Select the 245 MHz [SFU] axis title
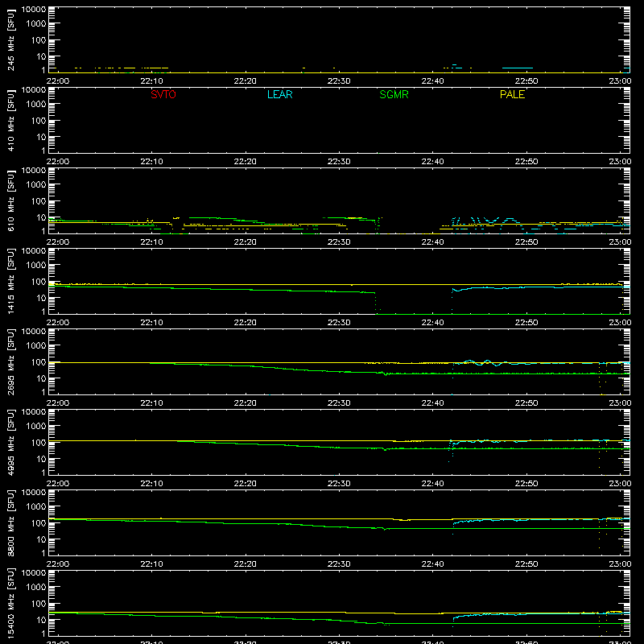 tap(10, 39)
